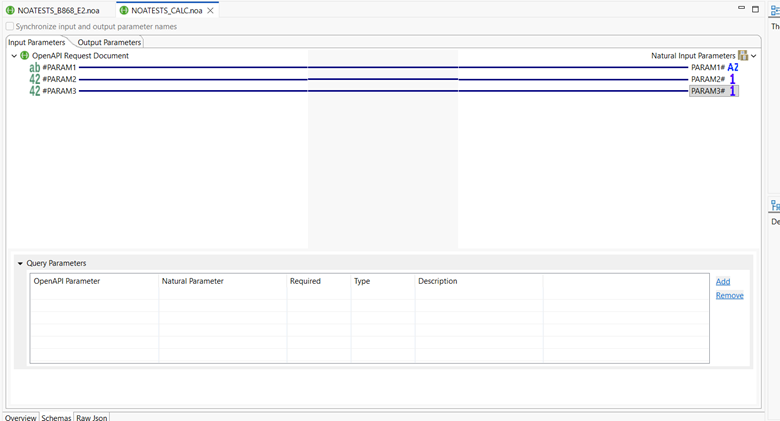The height and width of the screenshot is (421, 780).
Task: Switch to the Raw Json bottom tab
Action: tap(92, 417)
